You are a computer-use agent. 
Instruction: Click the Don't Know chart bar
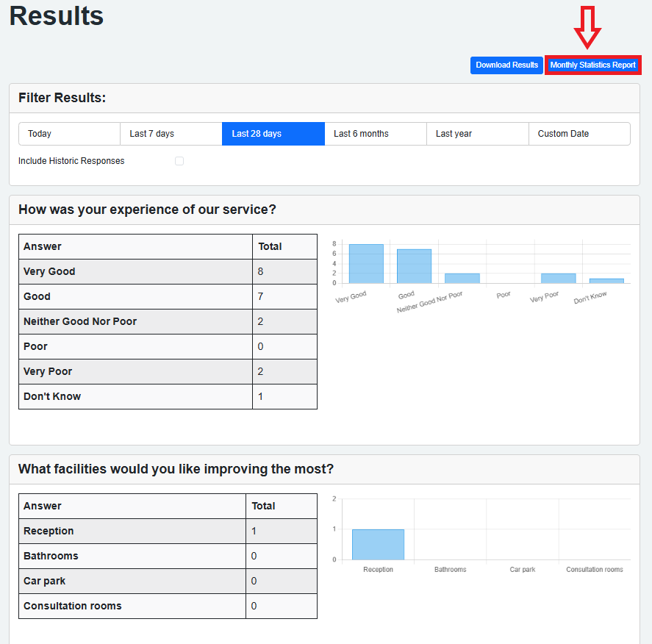(606, 281)
